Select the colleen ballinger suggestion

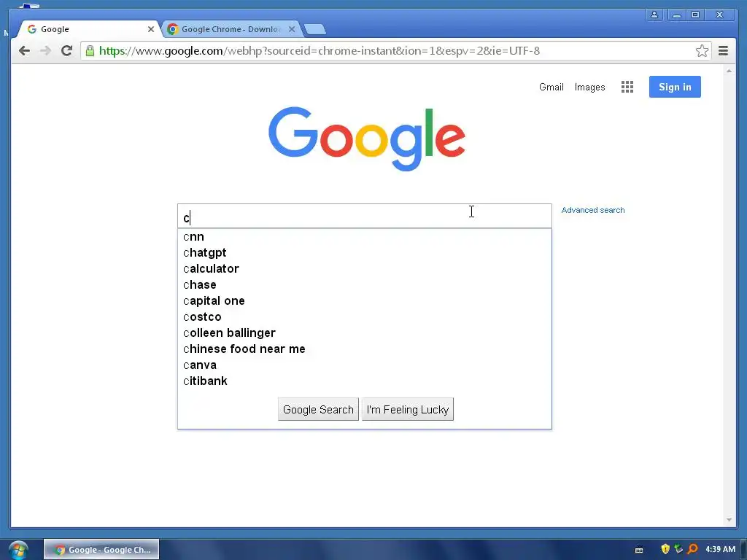[x=365, y=332]
